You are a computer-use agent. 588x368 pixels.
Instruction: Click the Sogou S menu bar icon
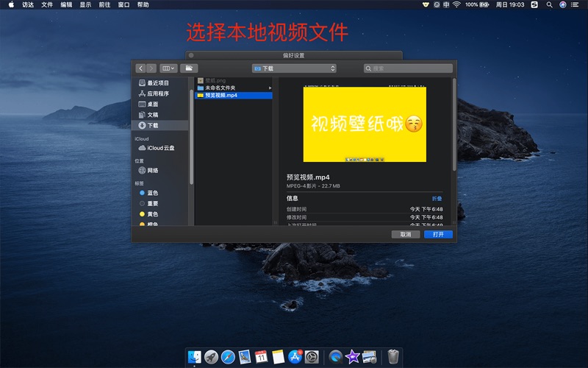534,4
